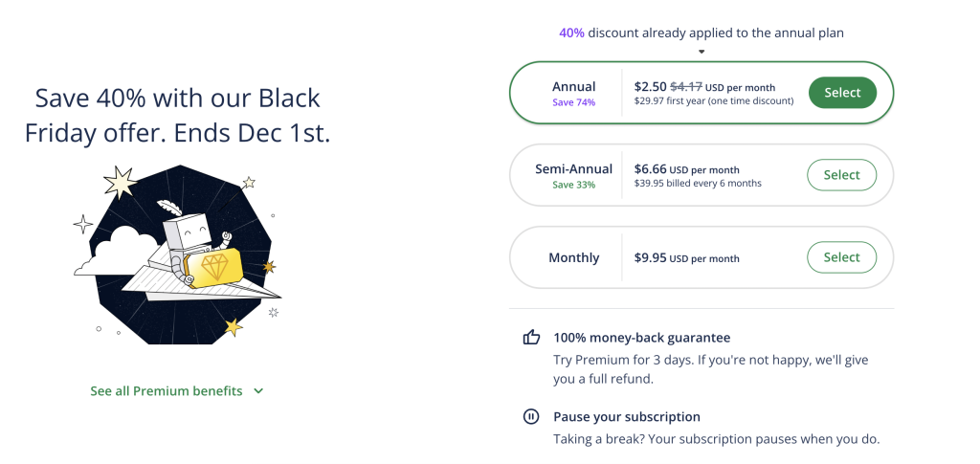The image size is (980, 464).
Task: Select the Monthly plan button
Action: point(842,257)
